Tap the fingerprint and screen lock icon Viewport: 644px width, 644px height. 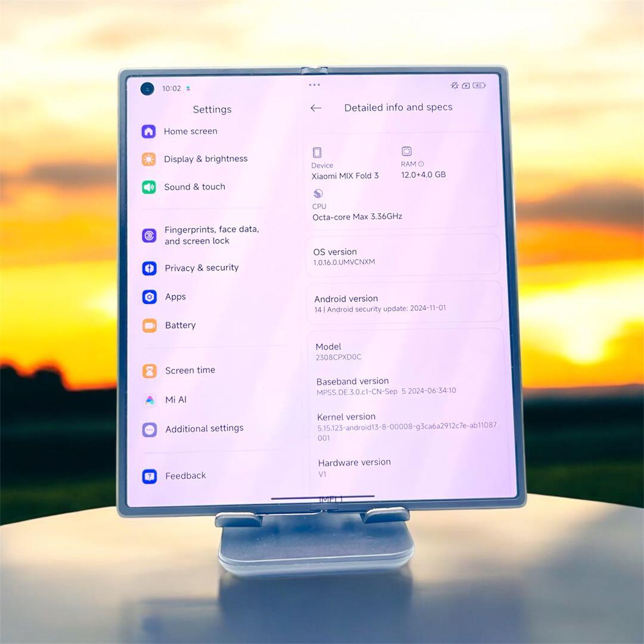click(149, 236)
